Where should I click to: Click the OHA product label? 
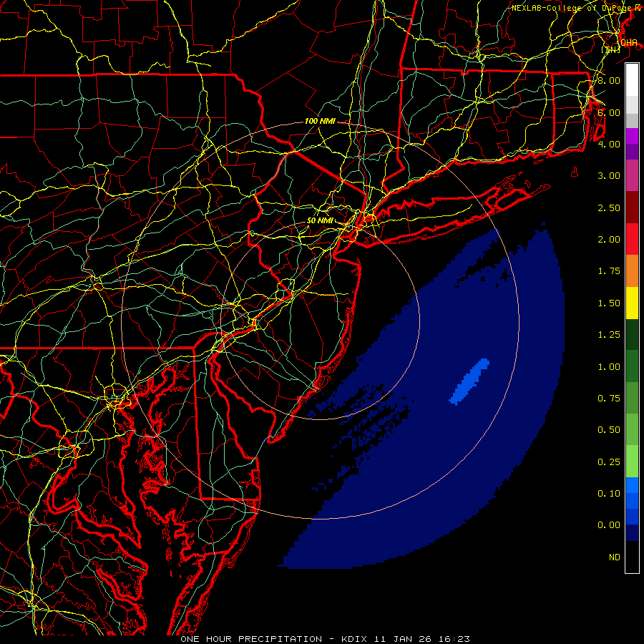click(x=629, y=43)
